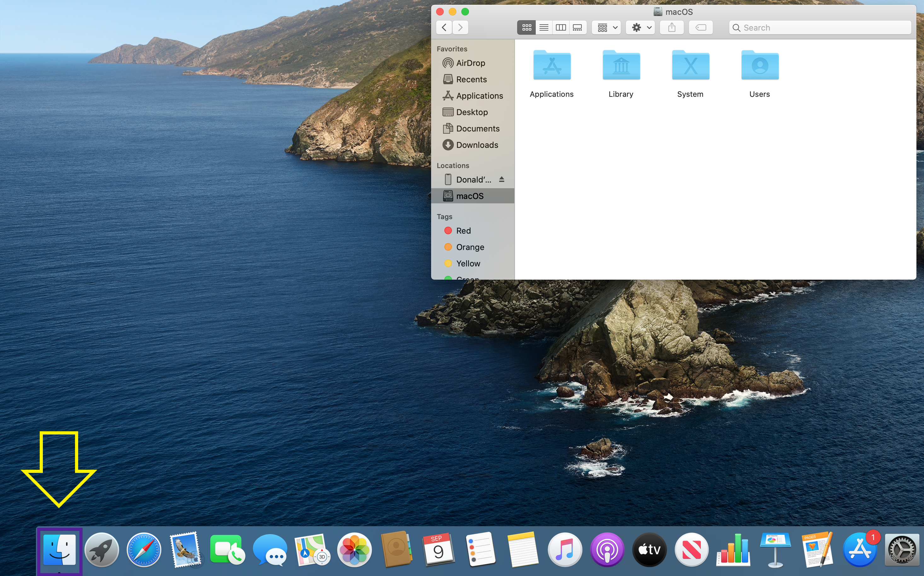
Task: Launch Photos from the Dock
Action: pos(355,550)
